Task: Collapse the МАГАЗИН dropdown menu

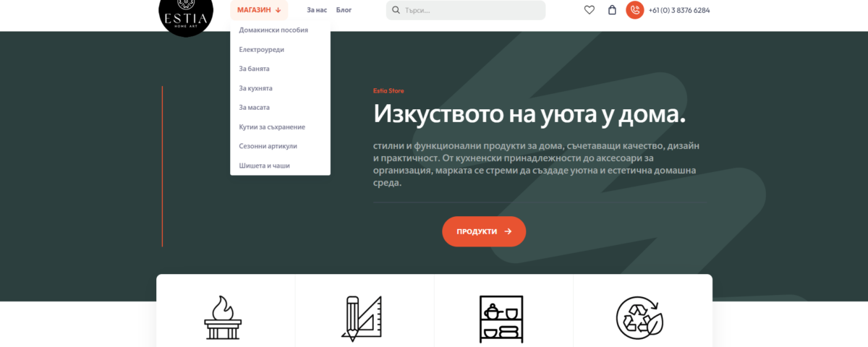Action: pos(259,10)
